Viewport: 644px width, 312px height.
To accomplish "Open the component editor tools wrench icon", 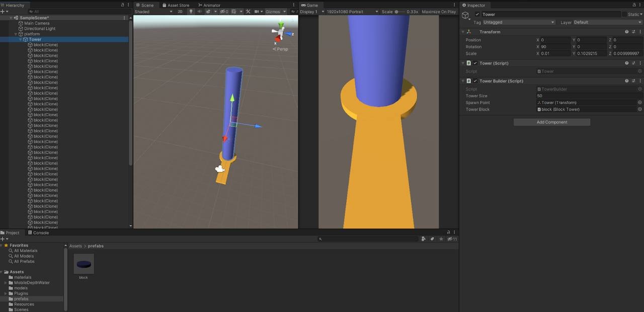I will pos(248,12).
